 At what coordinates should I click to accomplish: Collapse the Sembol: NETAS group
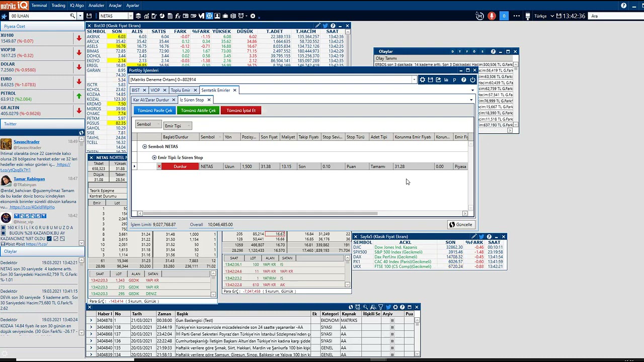coord(144,147)
